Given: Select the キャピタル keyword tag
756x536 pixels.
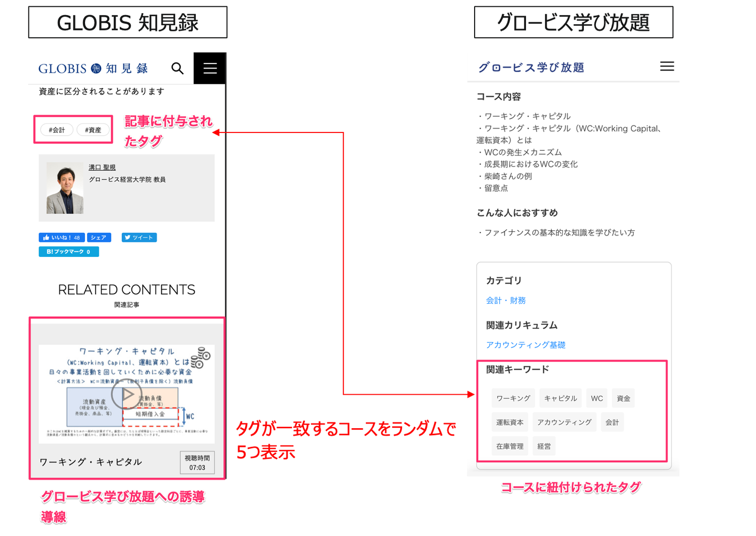Looking at the screenshot, I should pyautogui.click(x=561, y=398).
